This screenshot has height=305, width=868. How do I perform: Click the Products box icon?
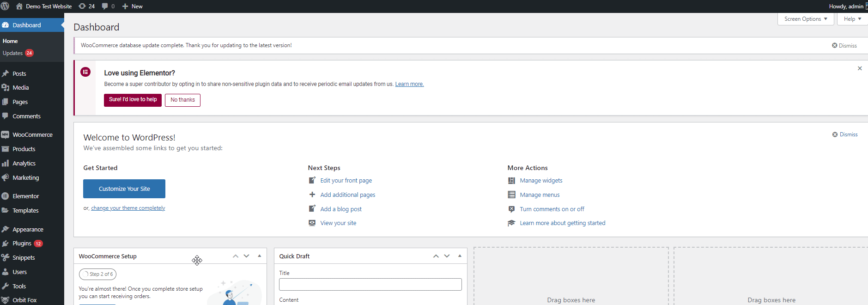6,149
